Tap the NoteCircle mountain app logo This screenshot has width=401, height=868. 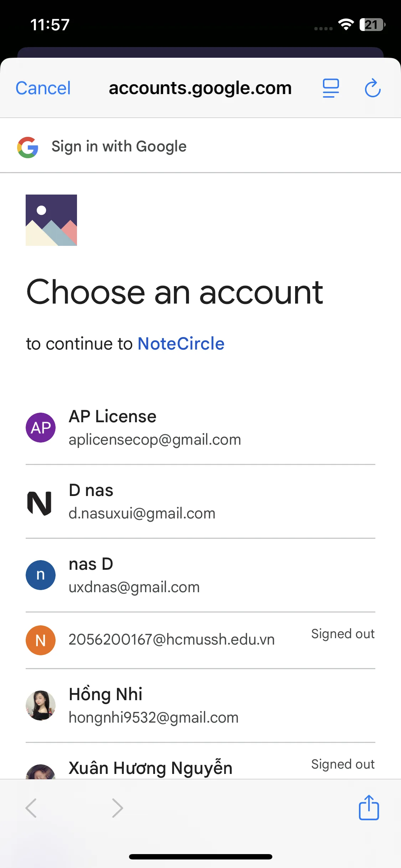tap(51, 220)
